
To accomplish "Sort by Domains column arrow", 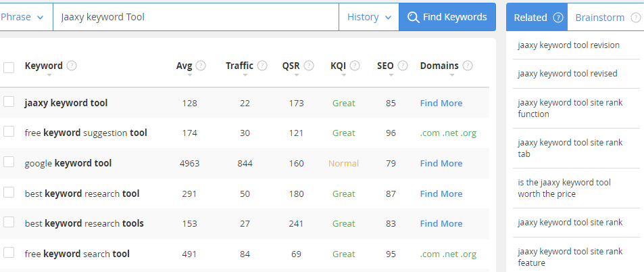I will click(x=452, y=75).
